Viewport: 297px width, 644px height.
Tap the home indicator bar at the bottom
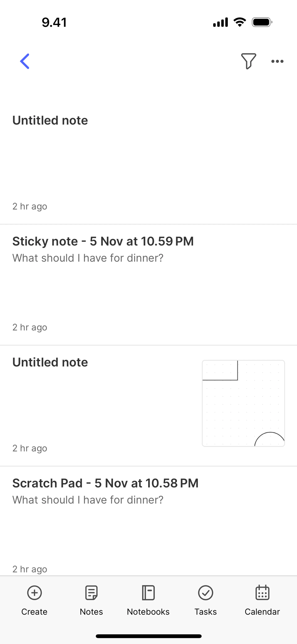point(148,636)
